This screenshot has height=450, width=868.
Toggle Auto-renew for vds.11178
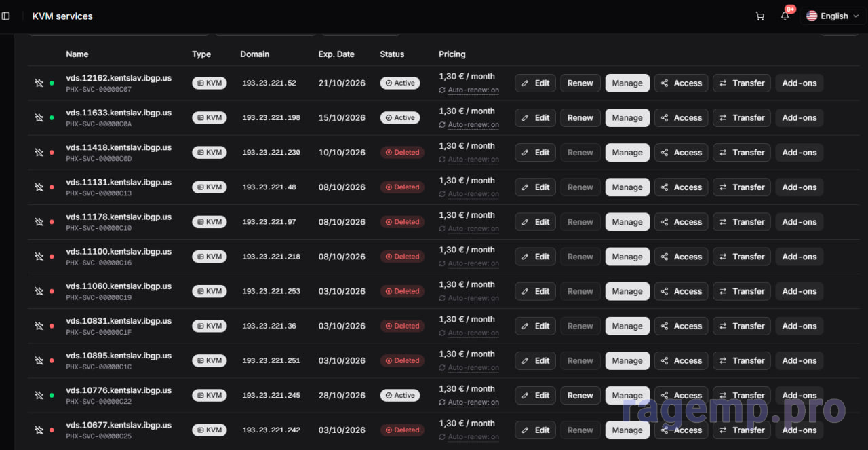click(469, 228)
